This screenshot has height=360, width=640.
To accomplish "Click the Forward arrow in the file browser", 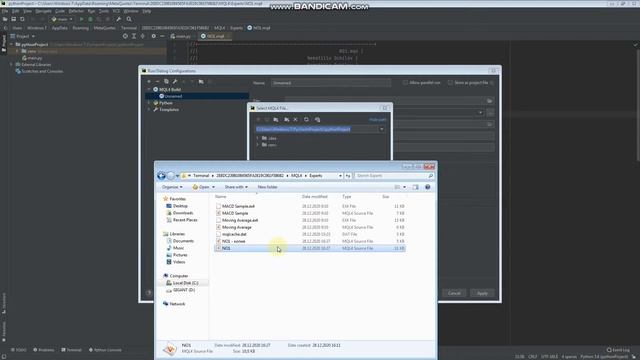I will point(171,176).
